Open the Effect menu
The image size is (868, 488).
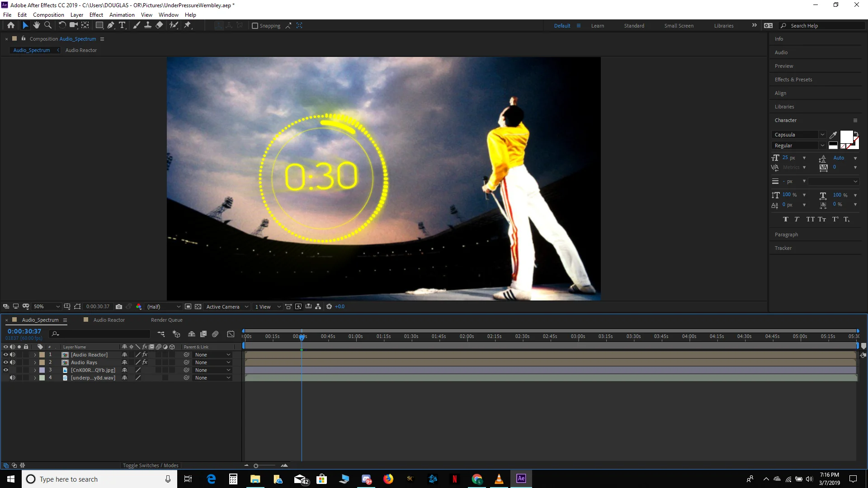coord(96,14)
